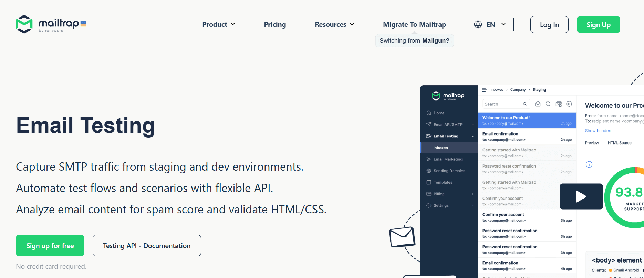Screen dimensions: 644x278
Task: Click the Mailtrap logo in the header
Action: click(51, 24)
